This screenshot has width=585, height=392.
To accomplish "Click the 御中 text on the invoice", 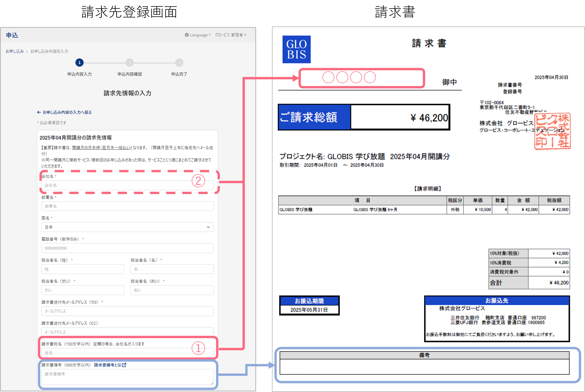I will (449, 82).
